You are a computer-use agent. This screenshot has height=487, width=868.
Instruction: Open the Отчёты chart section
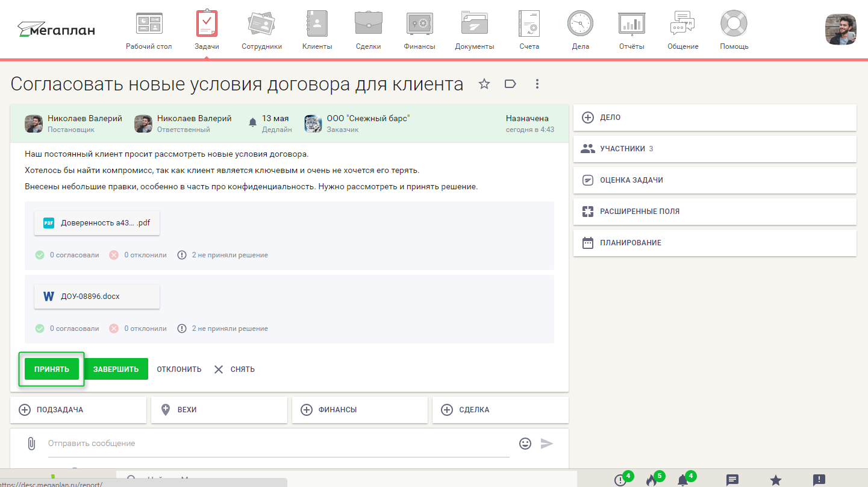coord(631,30)
